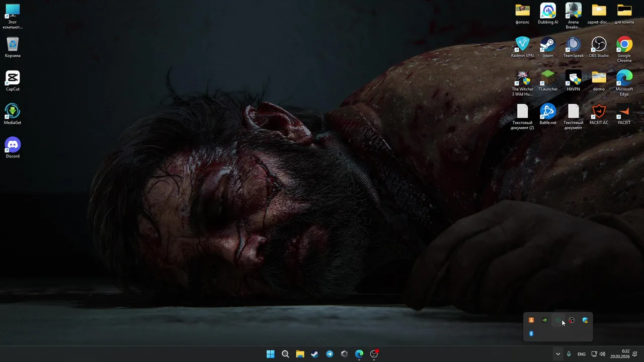Select the zapret-disc folder
644x362 pixels.
tap(599, 14)
